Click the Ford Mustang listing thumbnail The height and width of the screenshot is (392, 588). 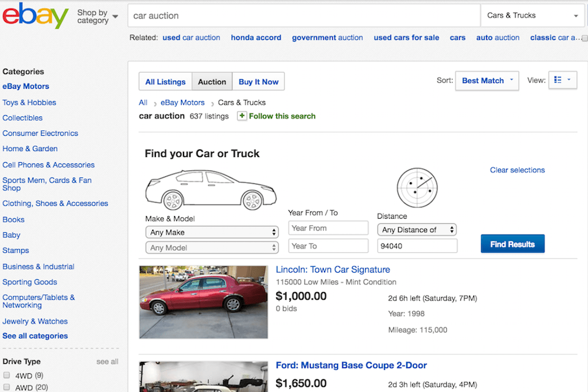coord(203,377)
